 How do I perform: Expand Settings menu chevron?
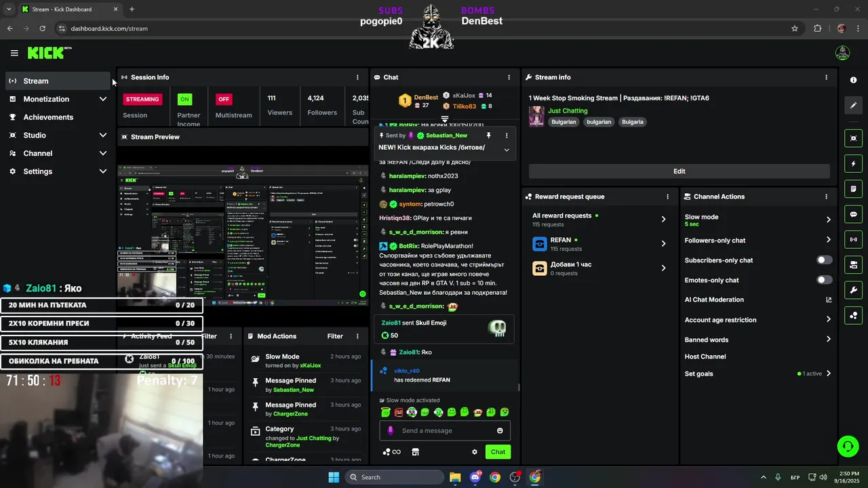point(103,171)
